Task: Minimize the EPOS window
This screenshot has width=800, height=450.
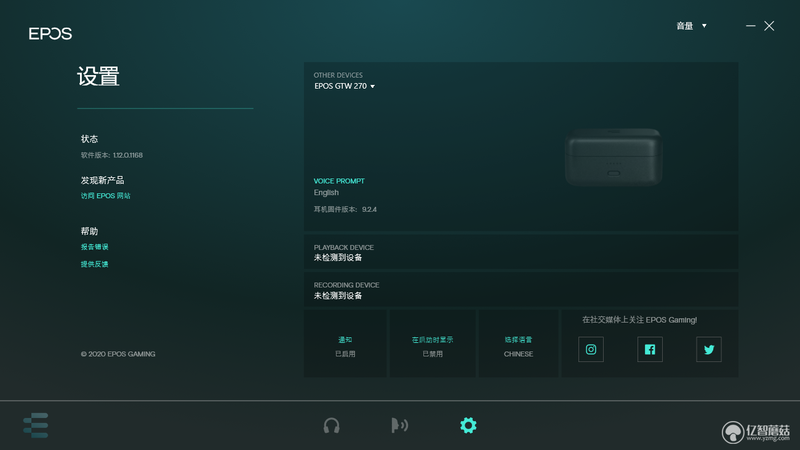Action: click(751, 26)
